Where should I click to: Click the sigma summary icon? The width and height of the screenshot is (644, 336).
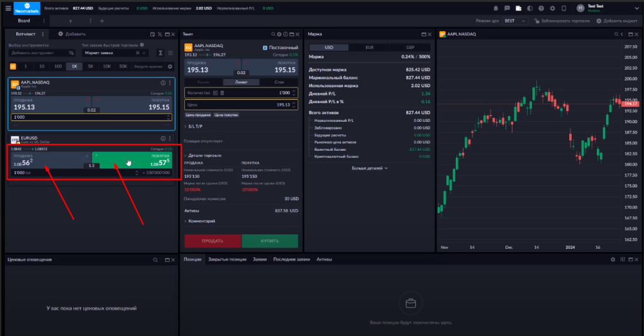[x=160, y=53]
